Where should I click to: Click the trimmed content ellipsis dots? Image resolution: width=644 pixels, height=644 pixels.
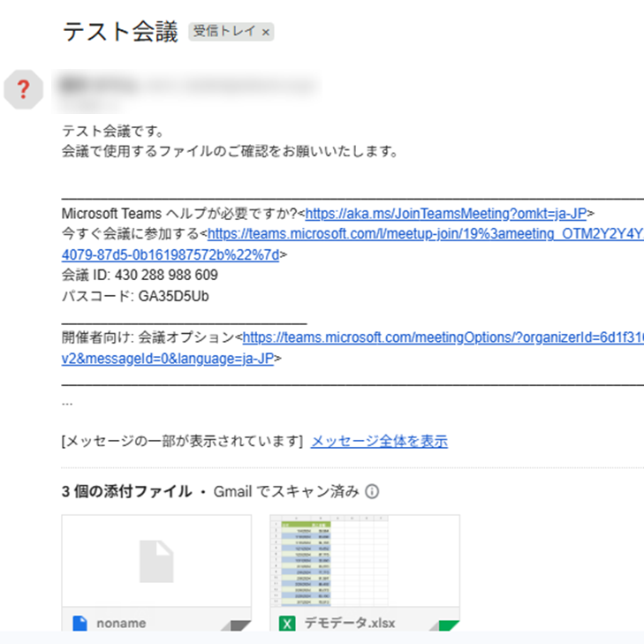pos(67,404)
